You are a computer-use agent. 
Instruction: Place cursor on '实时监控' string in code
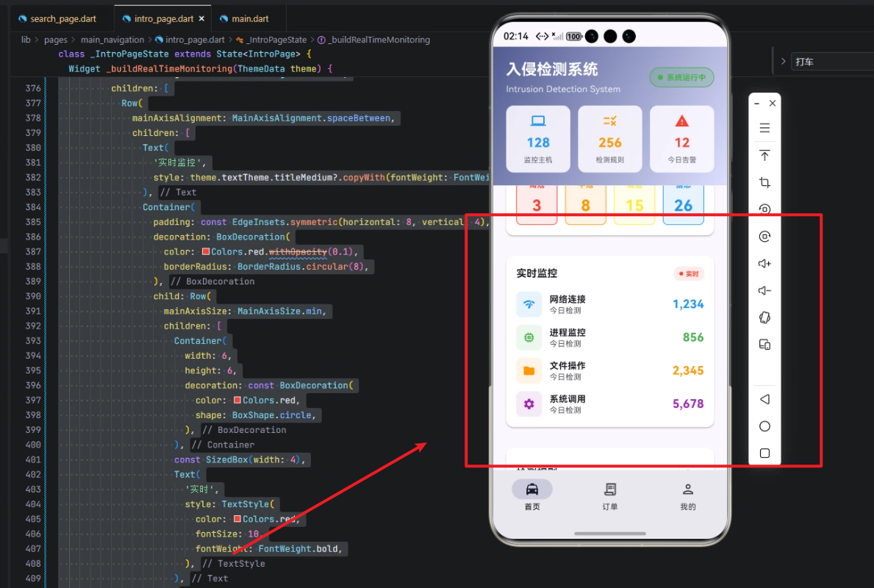click(179, 162)
